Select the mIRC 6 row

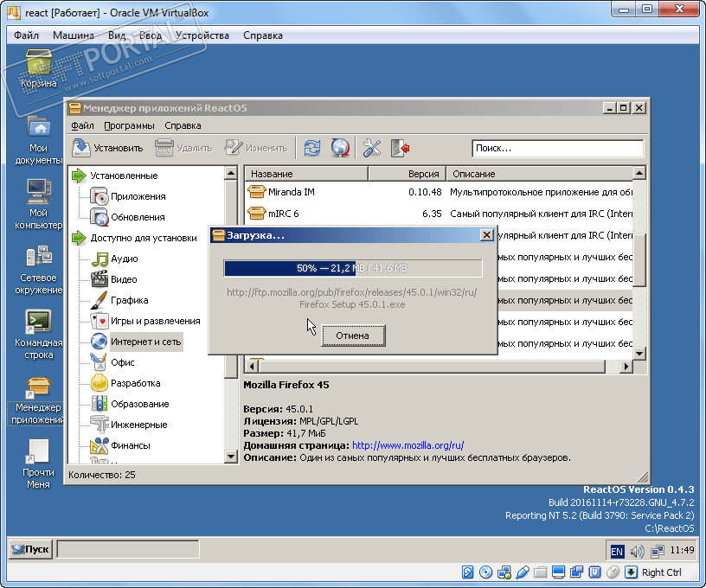coord(439,214)
